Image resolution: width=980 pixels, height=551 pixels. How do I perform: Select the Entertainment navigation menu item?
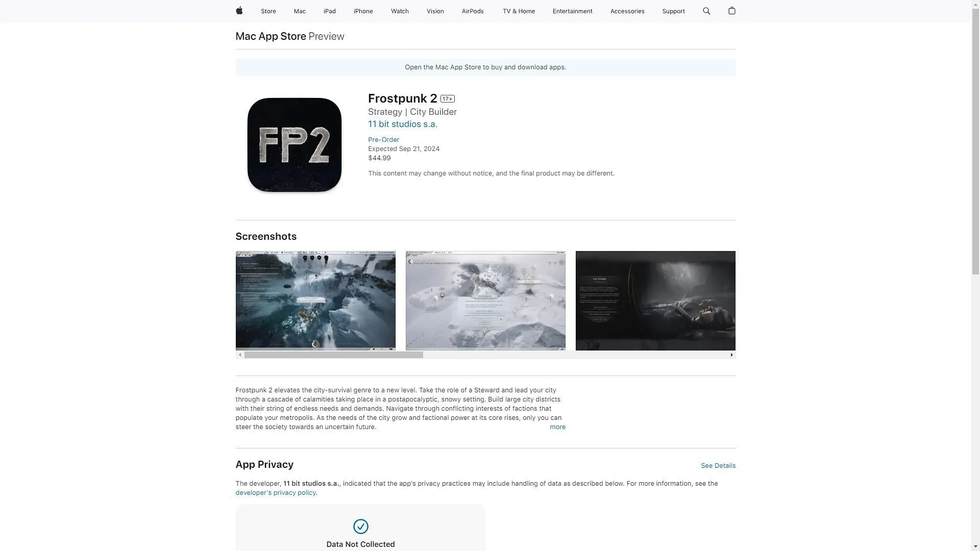click(x=572, y=11)
